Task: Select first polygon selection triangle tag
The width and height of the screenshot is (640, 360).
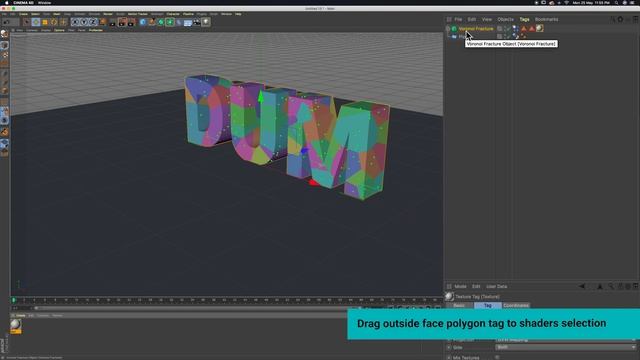Action: tap(524, 29)
